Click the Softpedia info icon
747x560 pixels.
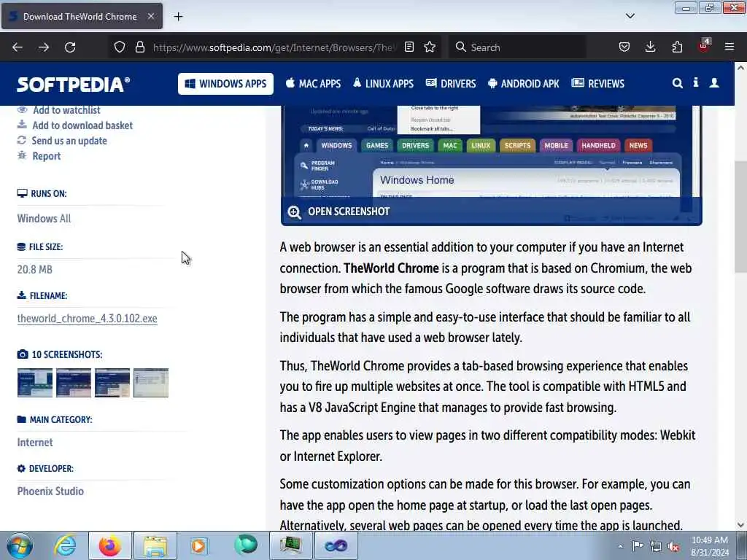[x=695, y=83]
